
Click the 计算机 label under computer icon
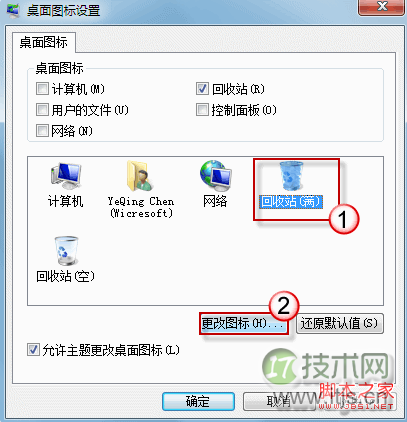coord(65,201)
